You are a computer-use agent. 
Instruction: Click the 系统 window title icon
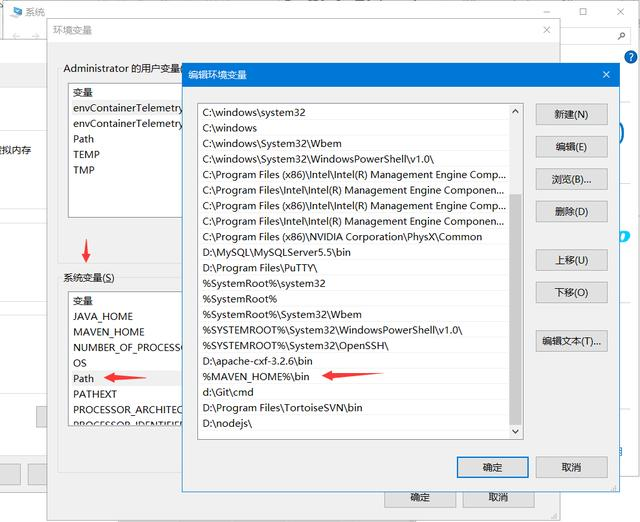[16, 11]
